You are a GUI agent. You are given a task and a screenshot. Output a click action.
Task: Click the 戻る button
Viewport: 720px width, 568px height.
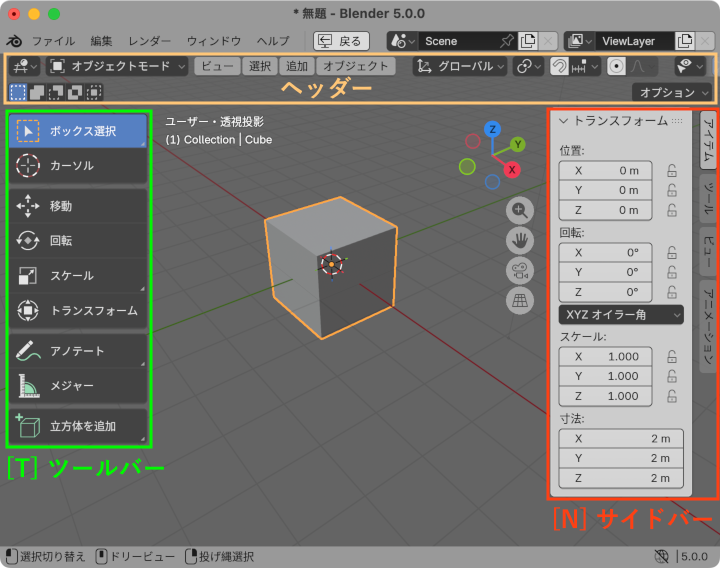(x=341, y=41)
